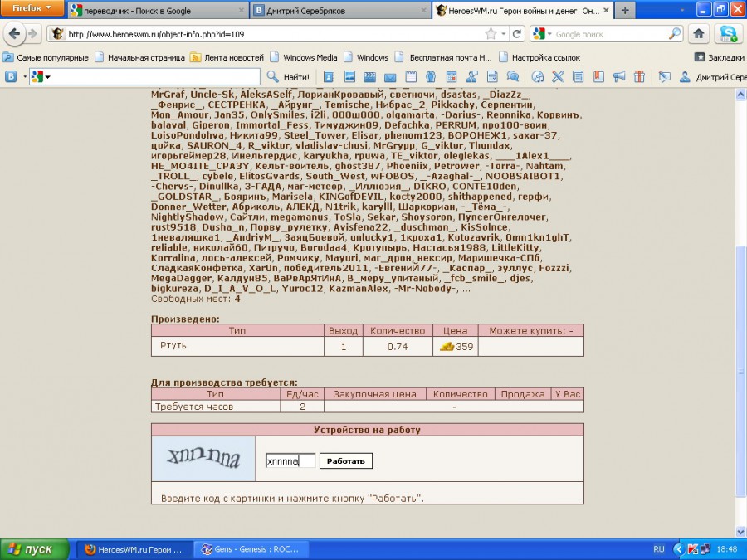Open the Лента новостей bookmark
Screen dimensions: 747x560
227,57
